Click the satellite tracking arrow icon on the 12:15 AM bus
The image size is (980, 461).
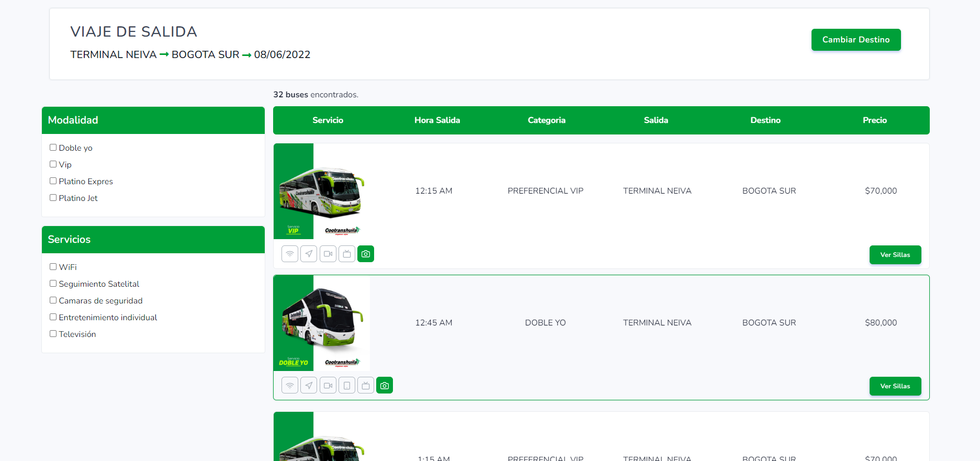(309, 254)
